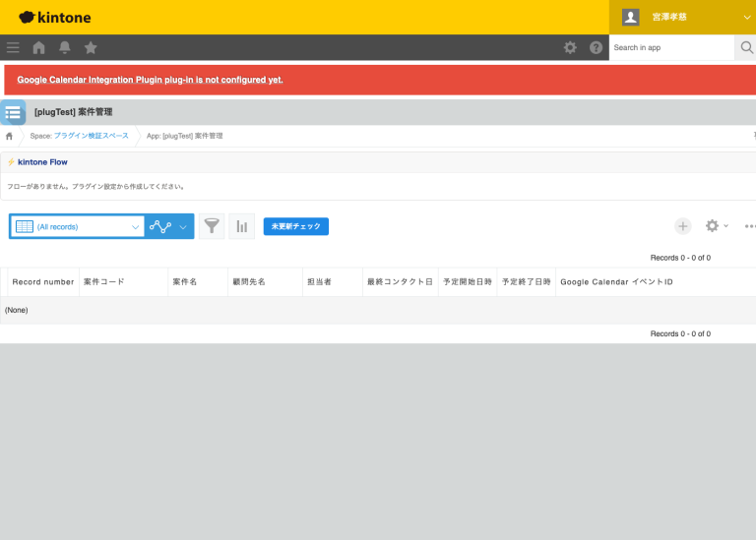Open the bar chart graph icon
Viewport: 756px width, 540px height.
point(241,226)
